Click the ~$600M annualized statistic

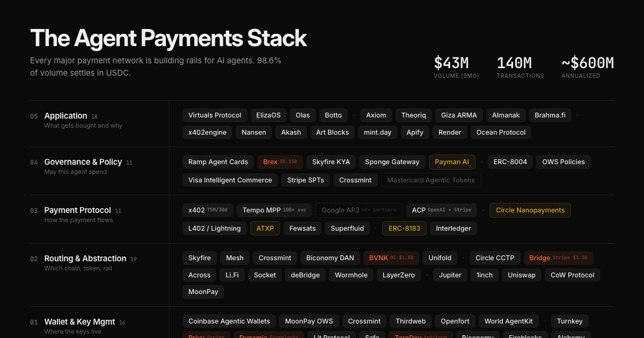pos(587,63)
